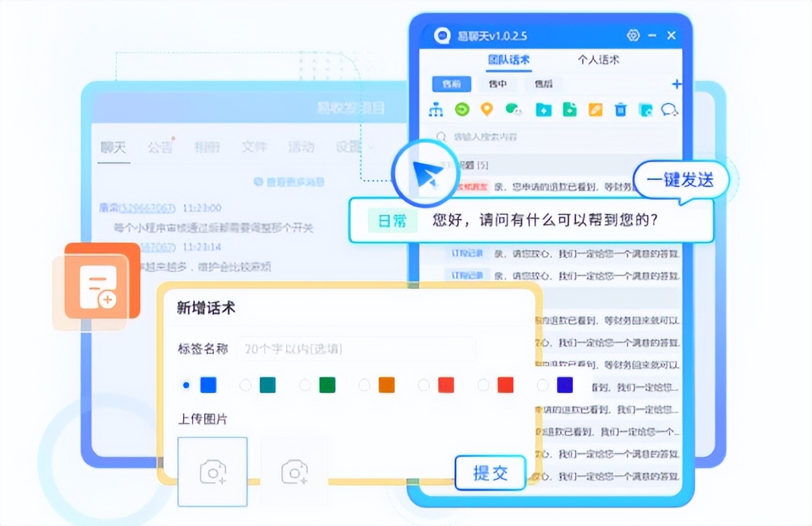Select the blue color radio in 新增话术 dialog
This screenshot has width=812, height=526.
[x=186, y=385]
